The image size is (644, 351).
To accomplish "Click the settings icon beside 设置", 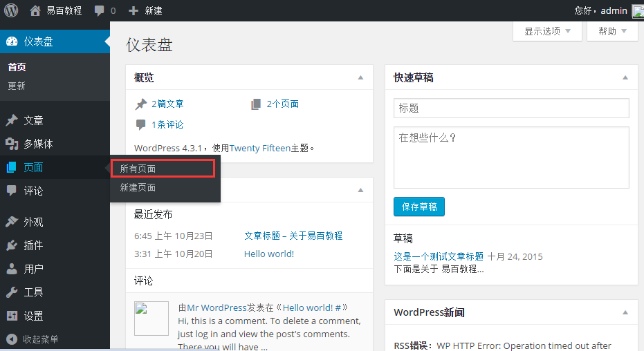I will tap(12, 316).
